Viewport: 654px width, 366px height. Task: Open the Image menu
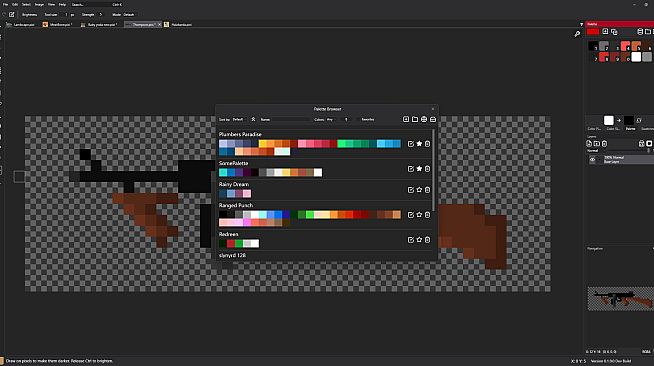[39, 4]
